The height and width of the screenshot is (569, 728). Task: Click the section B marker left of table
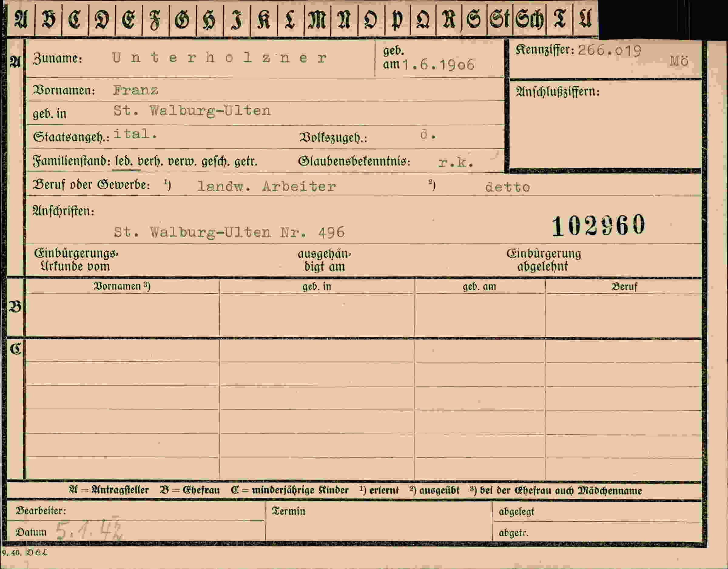point(15,306)
